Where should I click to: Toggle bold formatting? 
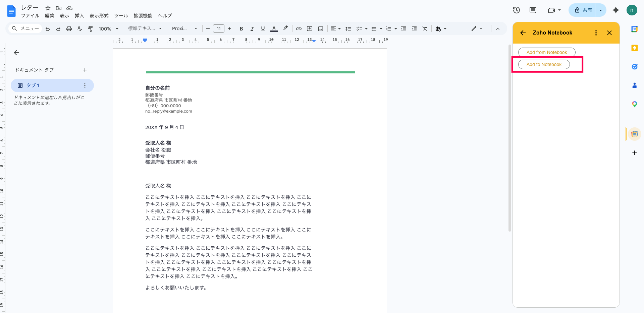tap(241, 29)
